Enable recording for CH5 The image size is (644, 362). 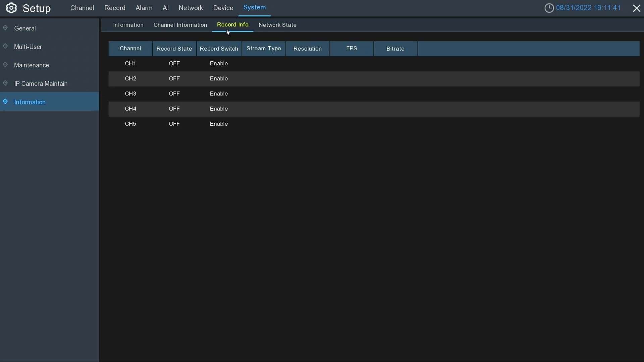pyautogui.click(x=219, y=124)
